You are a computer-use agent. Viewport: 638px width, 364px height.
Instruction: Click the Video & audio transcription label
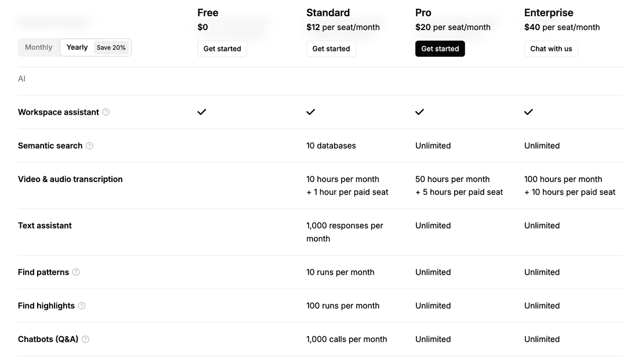coord(70,180)
